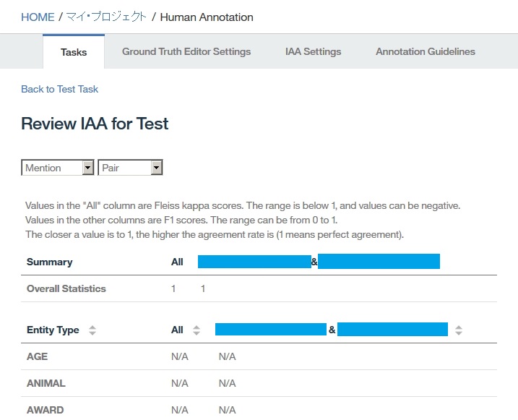The height and width of the screenshot is (420, 518).
Task: Click the Back to Test Task link
Action: pyautogui.click(x=59, y=89)
